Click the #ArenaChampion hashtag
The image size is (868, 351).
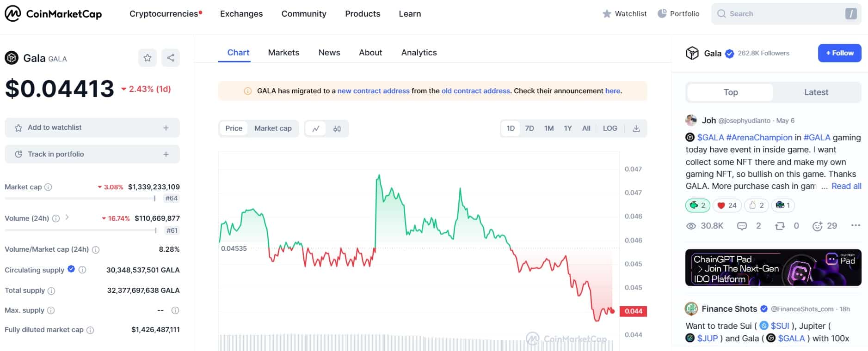(759, 138)
